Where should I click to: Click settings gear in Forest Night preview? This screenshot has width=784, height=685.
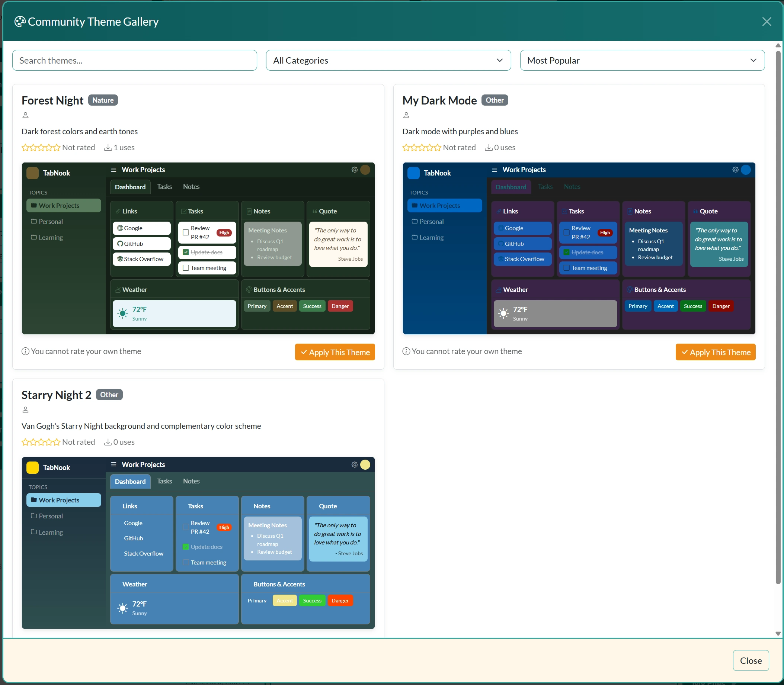[x=355, y=170]
